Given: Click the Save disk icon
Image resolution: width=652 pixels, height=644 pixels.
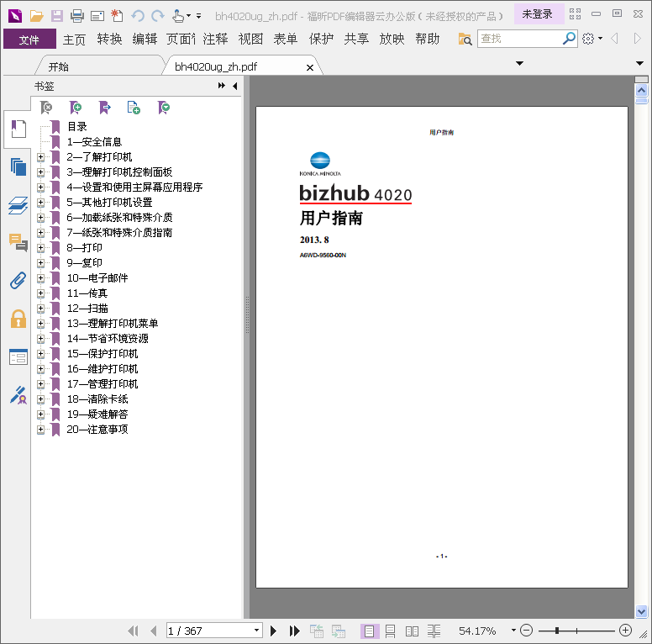Looking at the screenshot, I should (57, 16).
